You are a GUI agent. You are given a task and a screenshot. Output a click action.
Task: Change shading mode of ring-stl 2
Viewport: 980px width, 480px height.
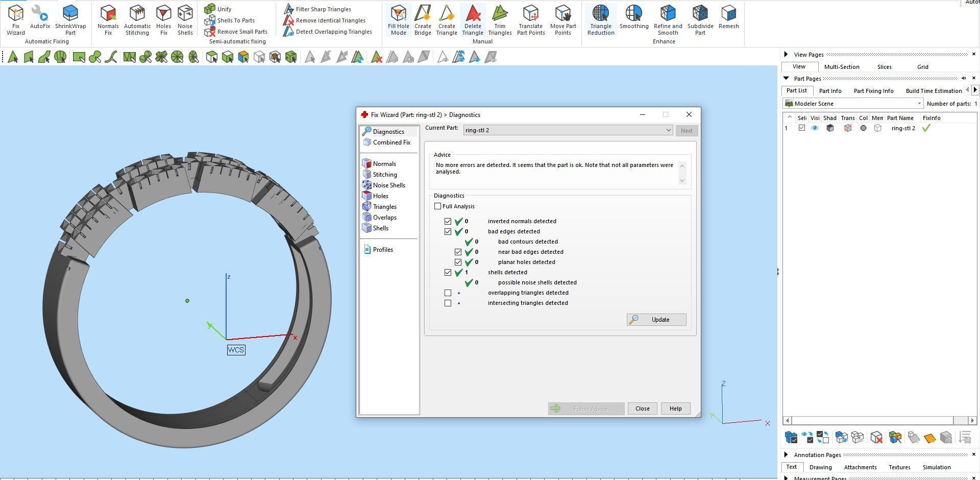click(830, 128)
